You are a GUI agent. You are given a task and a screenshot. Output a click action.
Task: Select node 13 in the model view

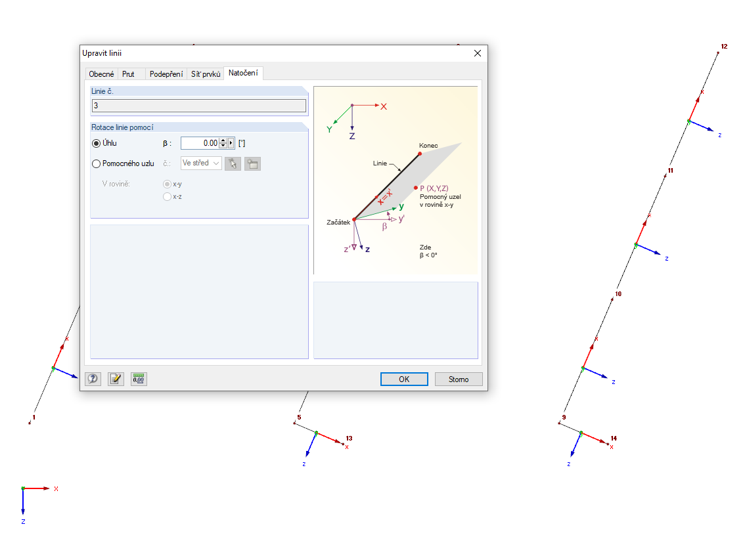343,443
